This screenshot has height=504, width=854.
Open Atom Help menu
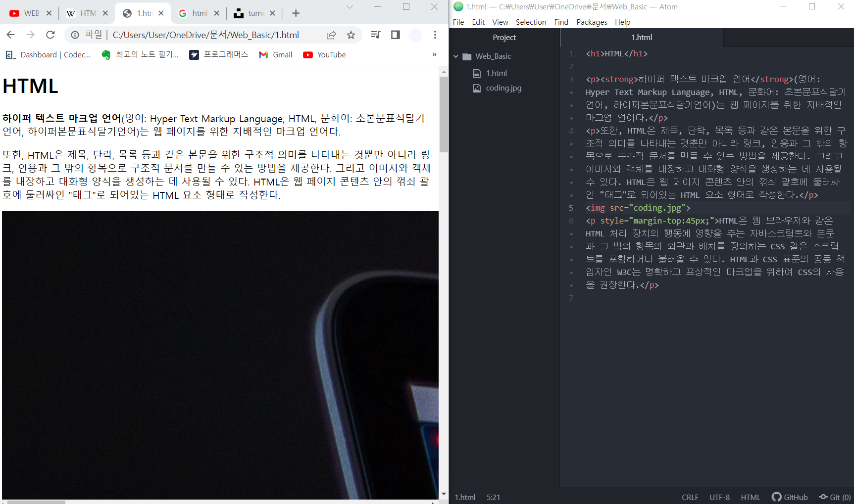[x=622, y=22]
